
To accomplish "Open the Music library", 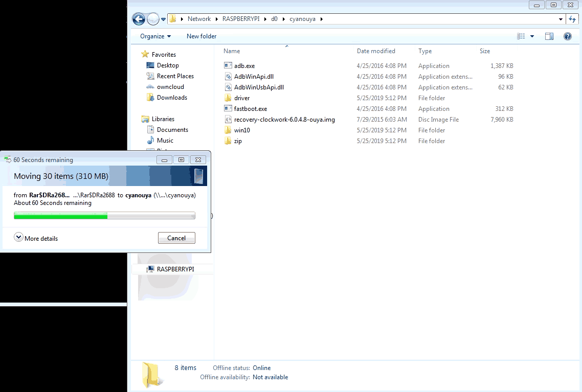I will click(165, 141).
